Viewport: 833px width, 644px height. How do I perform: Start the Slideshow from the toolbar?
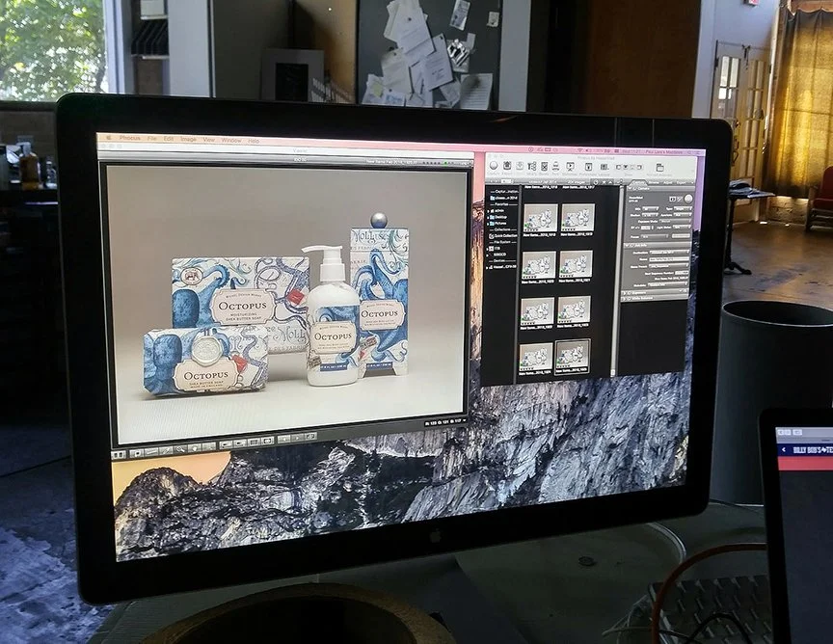[x=570, y=167]
